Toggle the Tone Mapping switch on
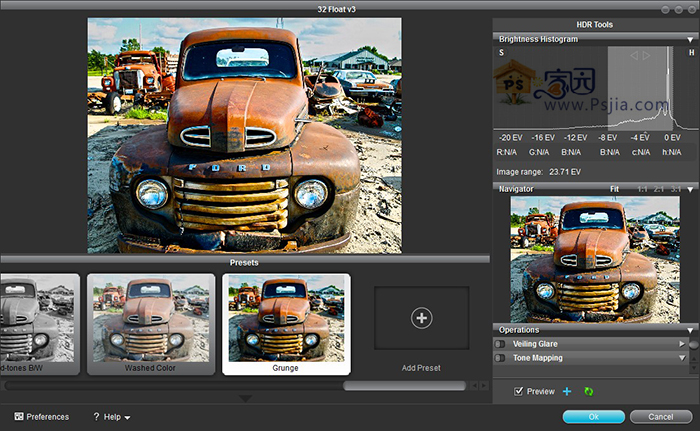700x431 pixels. click(x=500, y=358)
